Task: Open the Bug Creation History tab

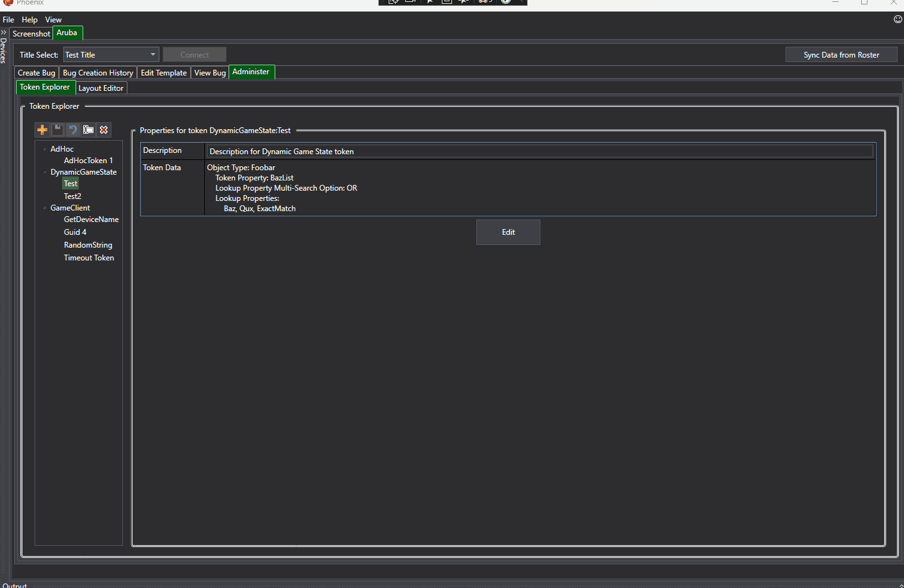Action: pyautogui.click(x=98, y=73)
